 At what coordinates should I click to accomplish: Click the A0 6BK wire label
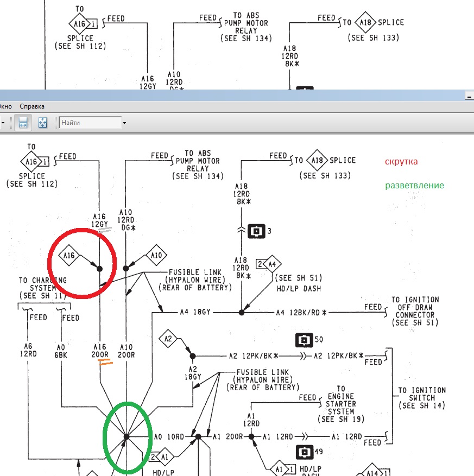tap(61, 351)
